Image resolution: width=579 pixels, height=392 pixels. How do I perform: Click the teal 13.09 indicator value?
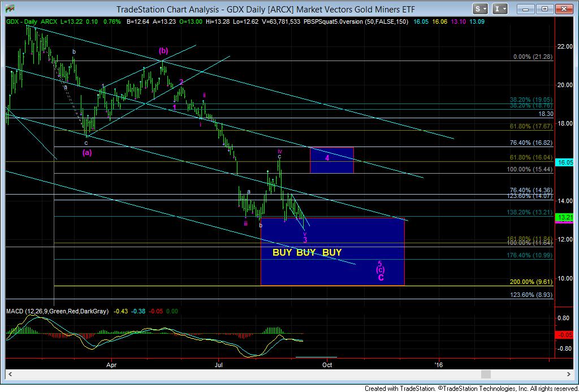[477, 22]
